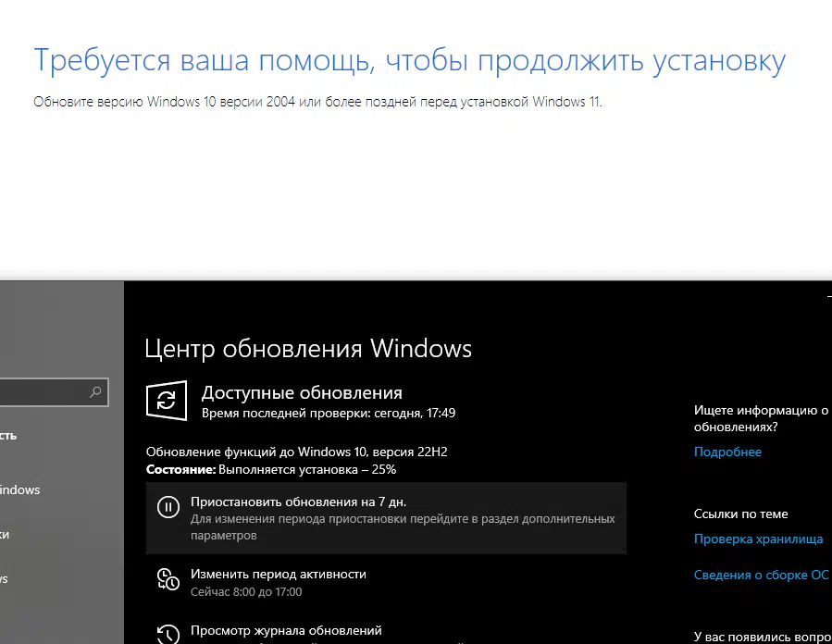Viewport: 832px width, 644px height.
Task: Click the text 'Обновите версию Windows 10 версии 2004'
Action: click(164, 102)
